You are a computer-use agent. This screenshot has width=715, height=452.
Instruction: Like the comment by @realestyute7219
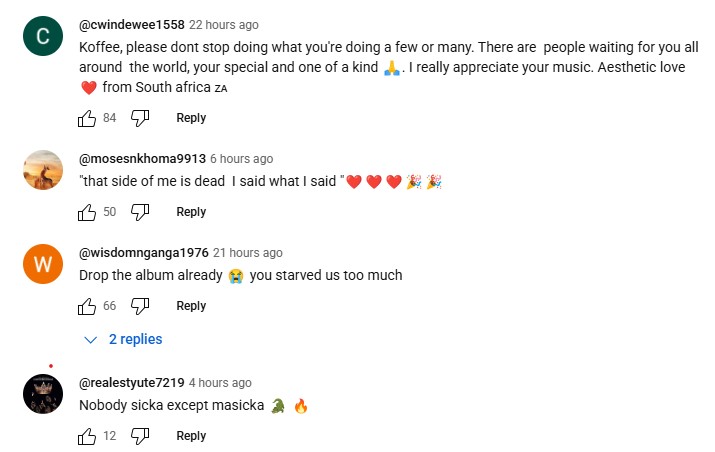pyautogui.click(x=87, y=436)
